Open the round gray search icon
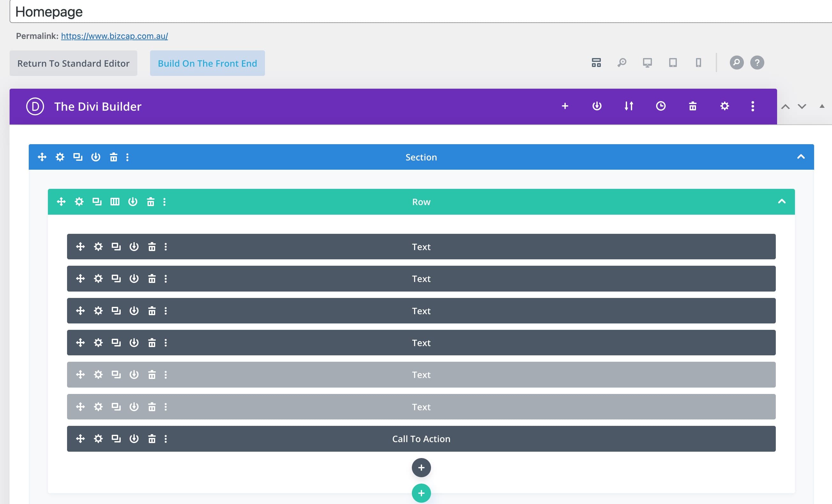The image size is (832, 504). click(737, 63)
